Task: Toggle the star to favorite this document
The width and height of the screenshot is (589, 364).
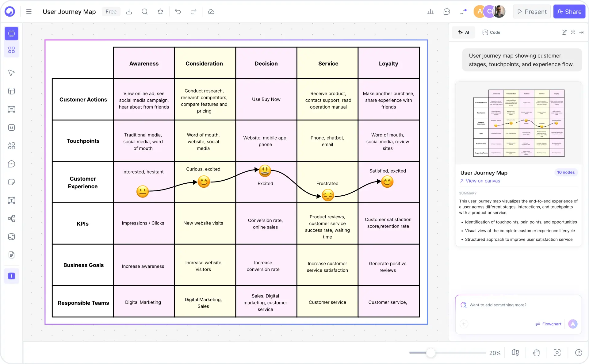Action: pos(160,11)
